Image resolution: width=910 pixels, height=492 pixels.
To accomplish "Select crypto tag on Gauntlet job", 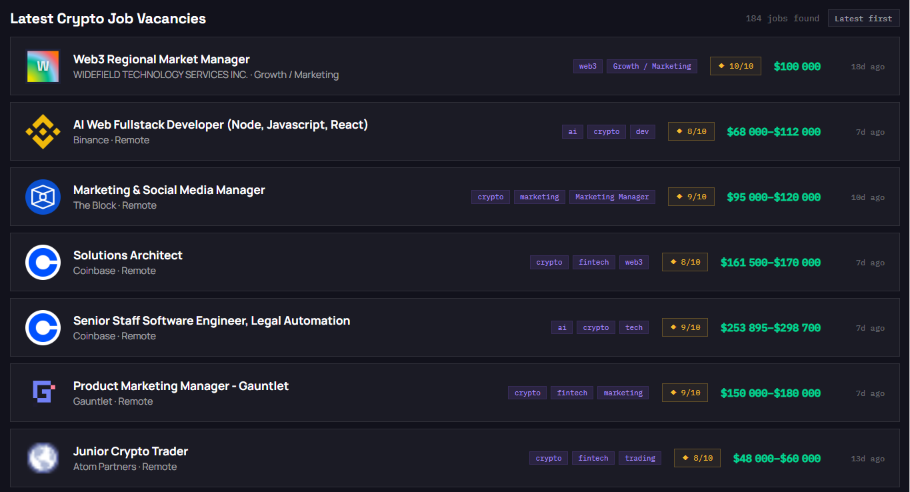I will pos(527,393).
